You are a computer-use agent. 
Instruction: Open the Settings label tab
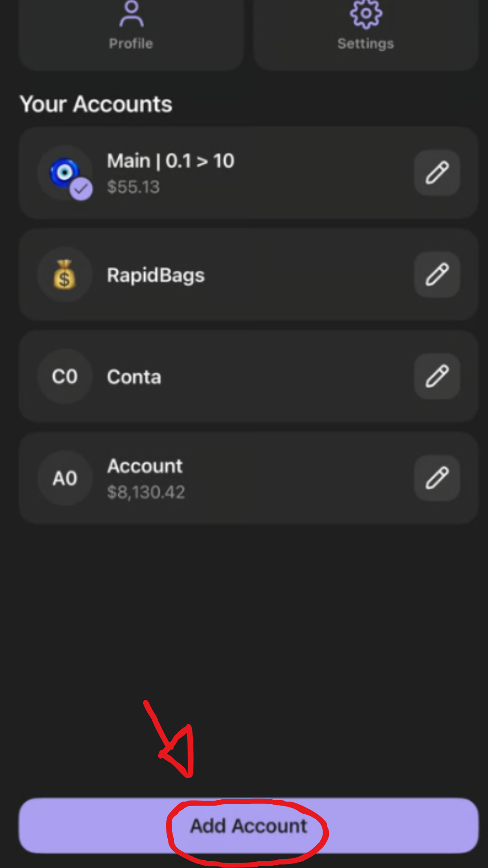point(366,43)
